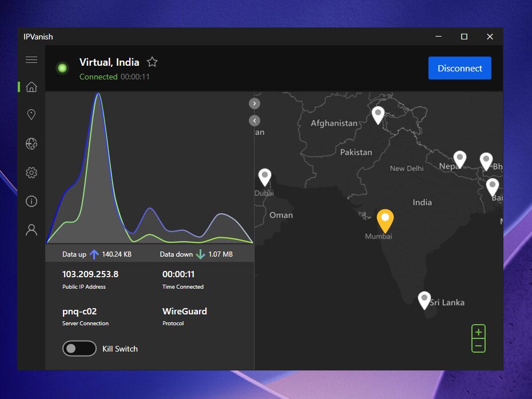Click the Virtual, India title

(109, 62)
